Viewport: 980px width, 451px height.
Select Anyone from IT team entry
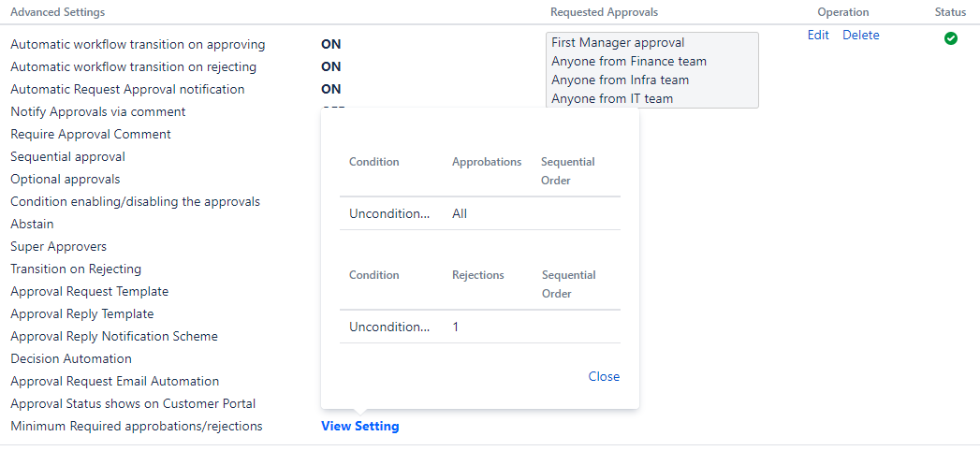point(612,98)
